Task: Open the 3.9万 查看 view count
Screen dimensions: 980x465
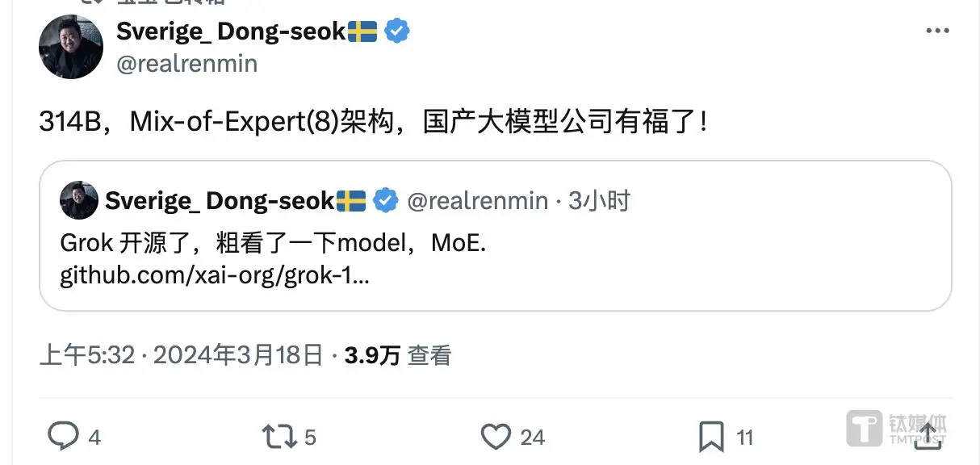Action: [x=397, y=355]
